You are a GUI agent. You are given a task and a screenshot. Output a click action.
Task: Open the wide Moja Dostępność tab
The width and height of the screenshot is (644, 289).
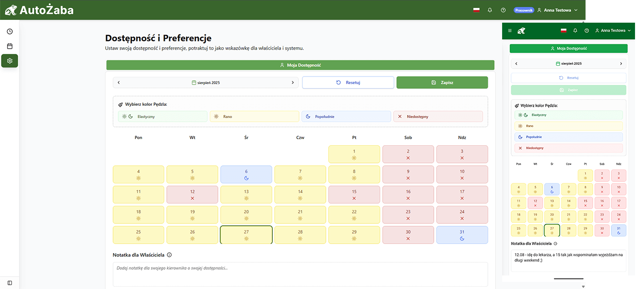(x=300, y=65)
